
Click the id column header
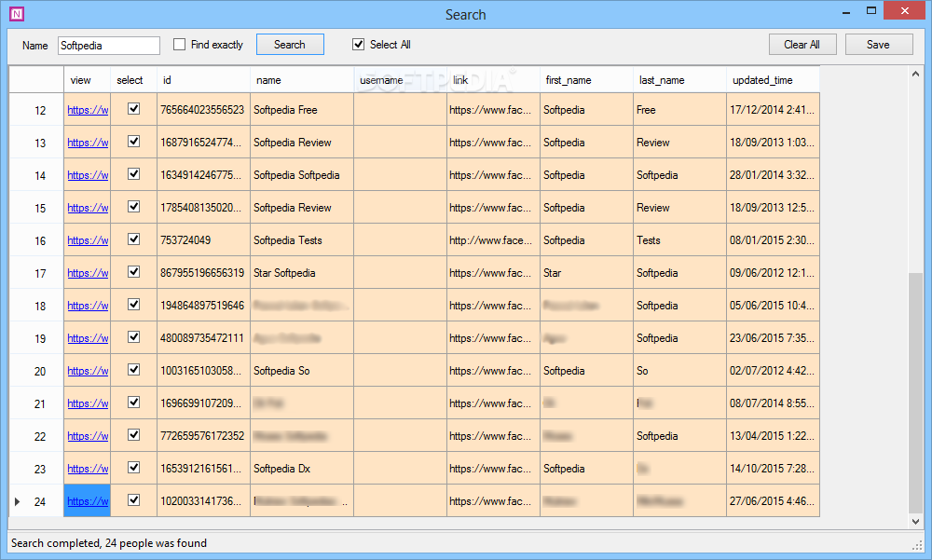(203, 80)
